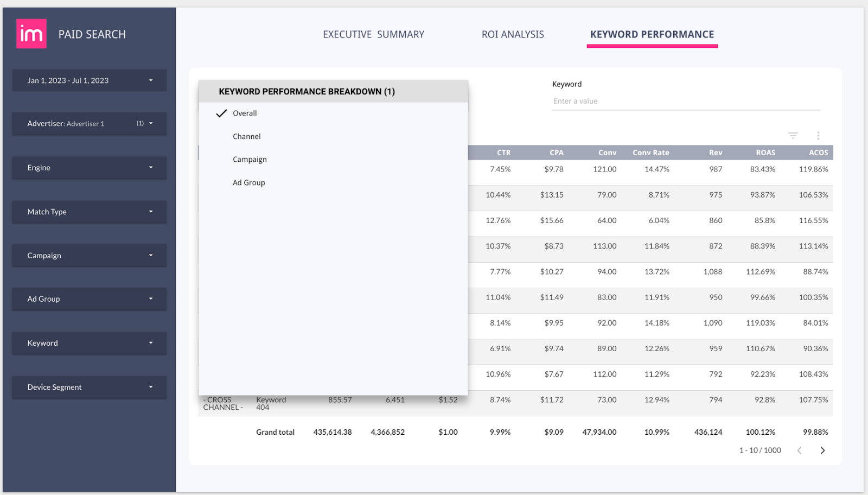Expand the Advertiser filter dropdown
The image size is (868, 495).
click(x=89, y=123)
